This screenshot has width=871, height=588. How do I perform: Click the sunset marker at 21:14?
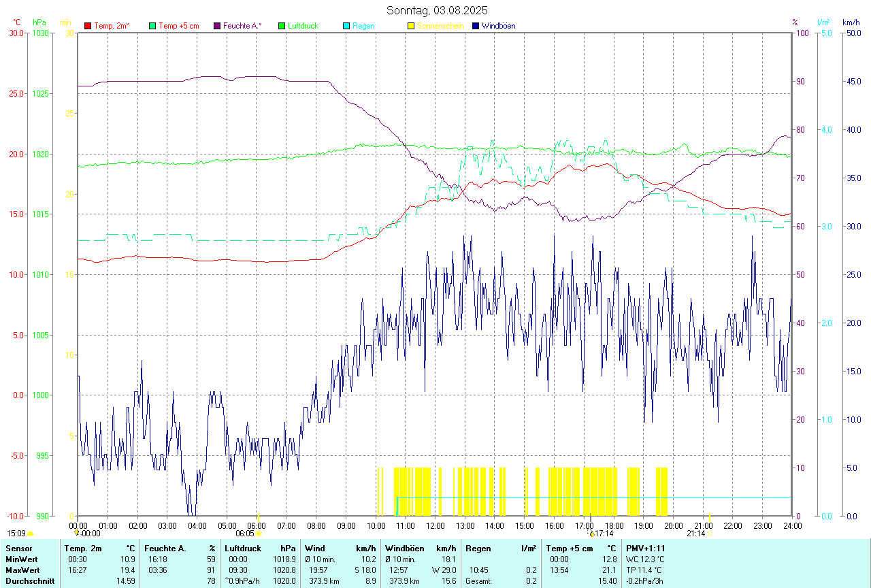point(710,534)
